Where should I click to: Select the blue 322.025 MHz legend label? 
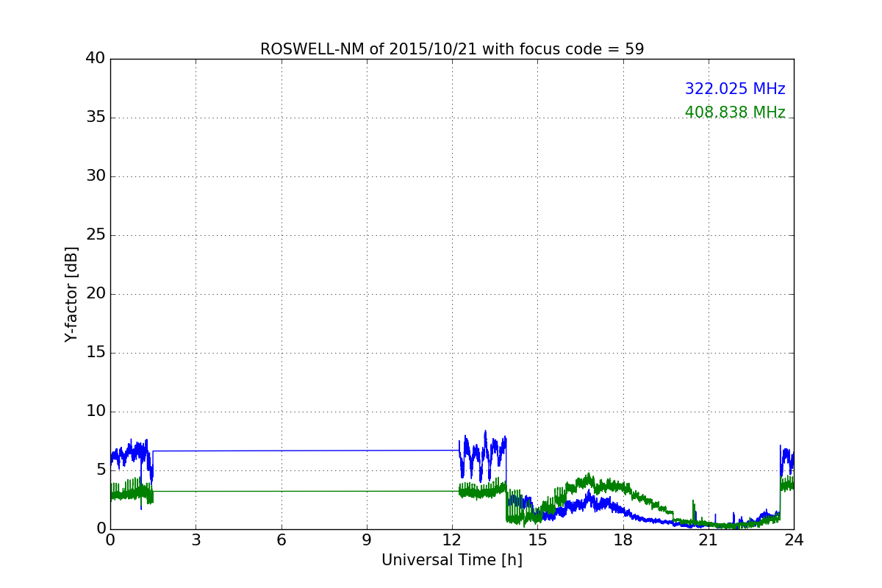click(x=735, y=89)
